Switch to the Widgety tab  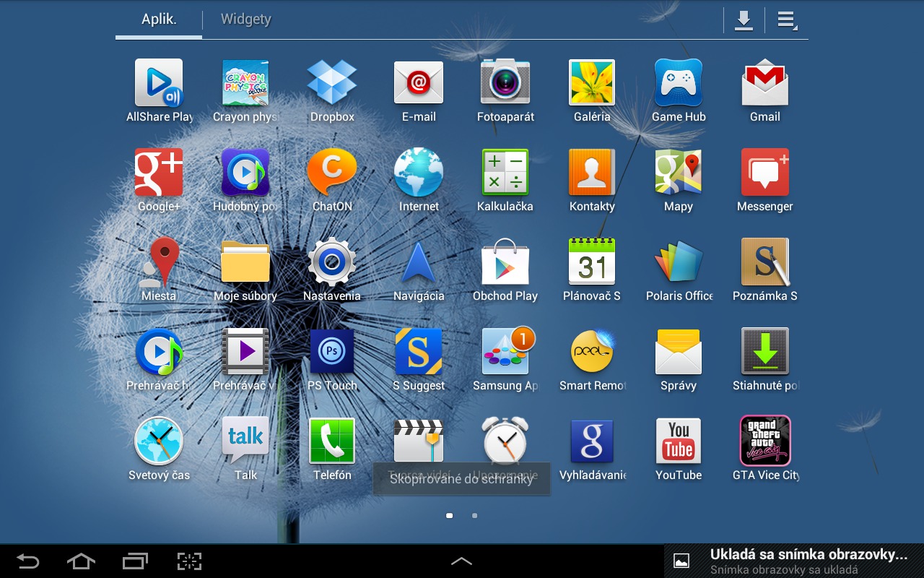[x=244, y=20]
